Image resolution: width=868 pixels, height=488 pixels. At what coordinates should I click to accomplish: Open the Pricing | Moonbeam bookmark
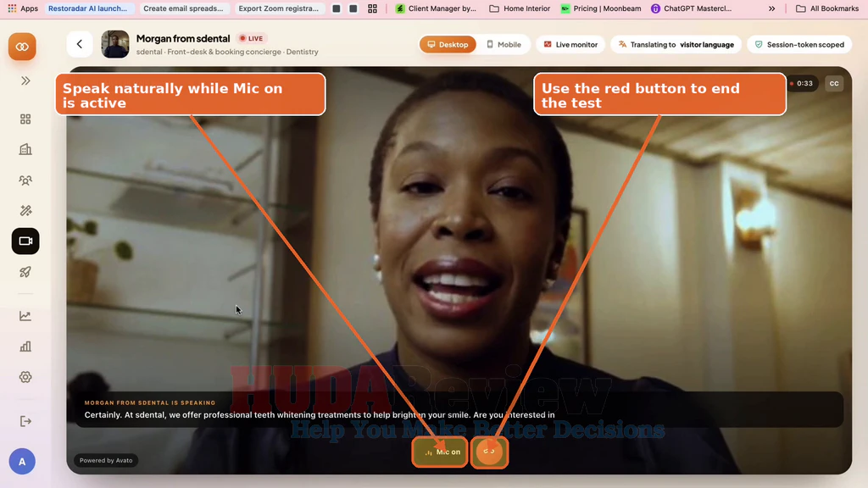[x=601, y=8]
